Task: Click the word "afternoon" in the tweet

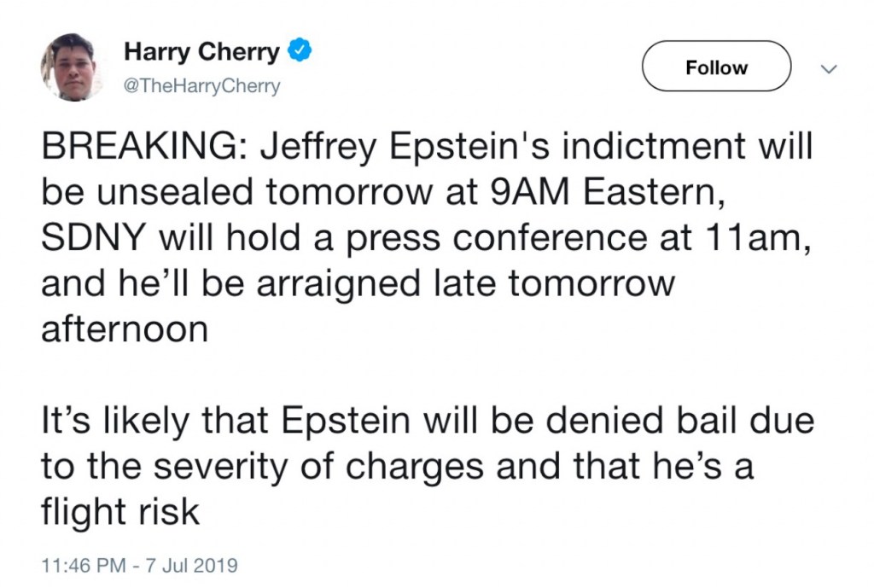Action: [x=125, y=329]
